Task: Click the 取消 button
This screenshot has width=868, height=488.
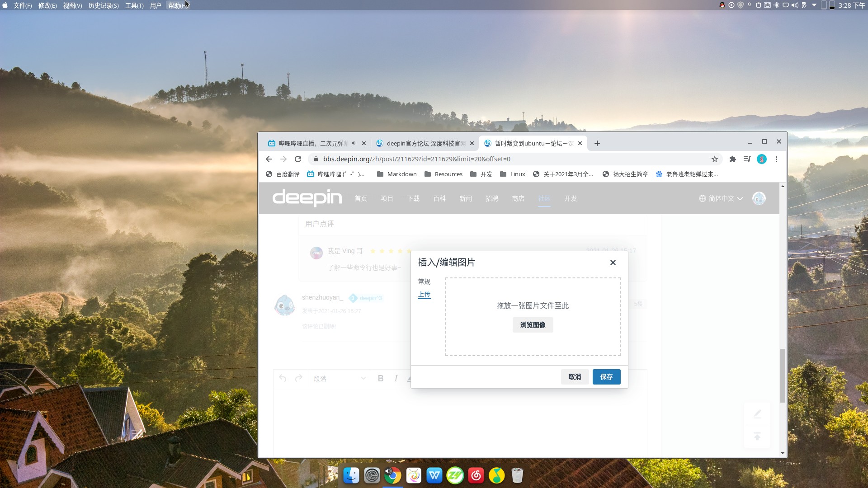Action: (x=575, y=377)
